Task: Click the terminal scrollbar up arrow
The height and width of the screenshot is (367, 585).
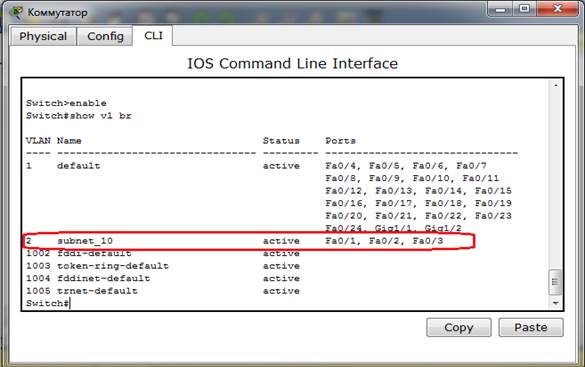Action: click(556, 86)
